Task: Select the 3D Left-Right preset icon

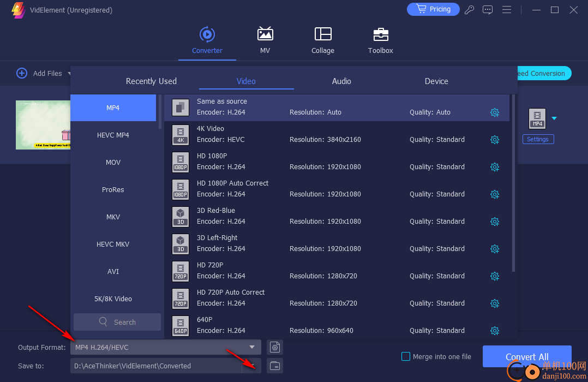Action: tap(181, 244)
